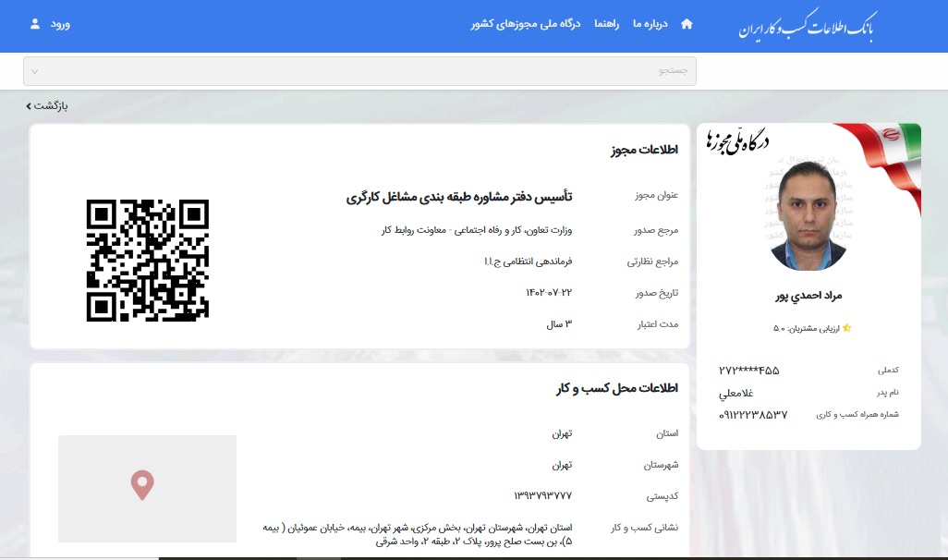Click the عنوان مجوز field label
Screen dimensions: 948x560
pyautogui.click(x=657, y=195)
